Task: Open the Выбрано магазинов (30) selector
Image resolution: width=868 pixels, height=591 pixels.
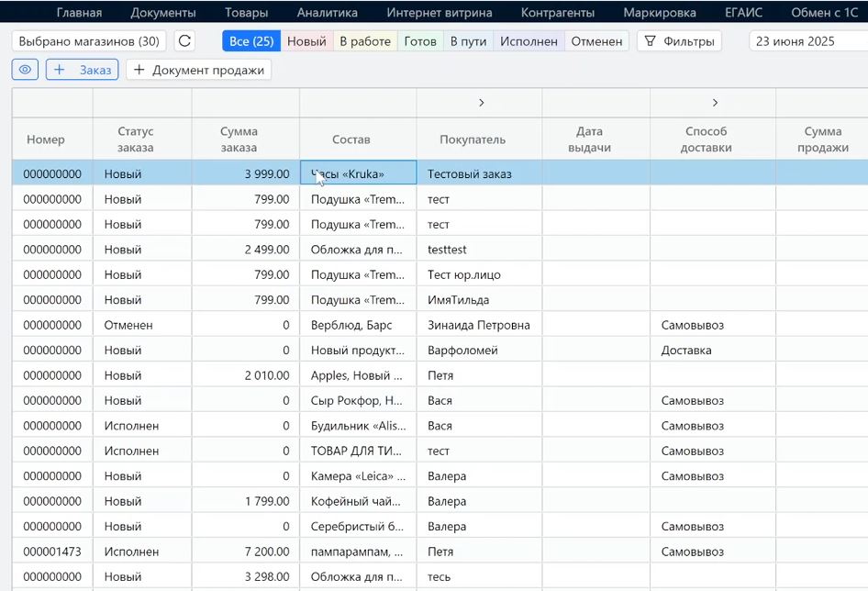Action: click(x=89, y=41)
